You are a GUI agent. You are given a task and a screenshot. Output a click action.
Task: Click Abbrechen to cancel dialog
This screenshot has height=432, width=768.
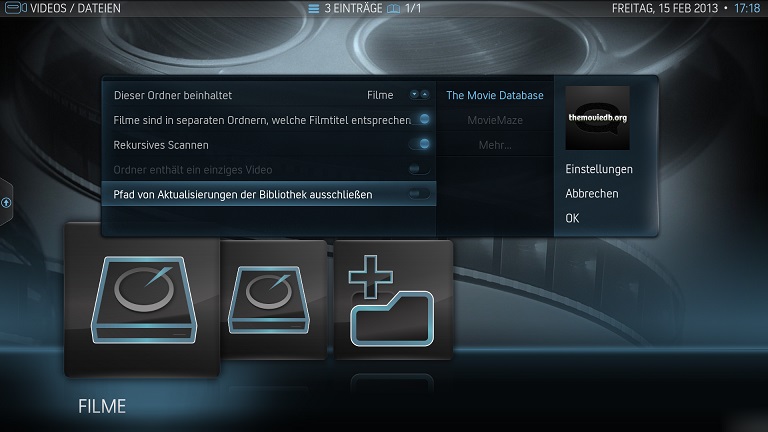click(592, 193)
